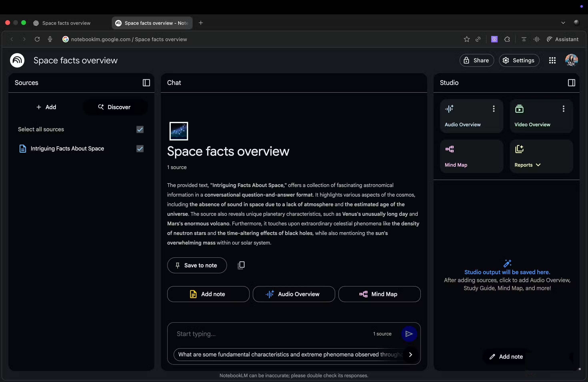
Task: Collapse the Studio panel
Action: pyautogui.click(x=571, y=83)
